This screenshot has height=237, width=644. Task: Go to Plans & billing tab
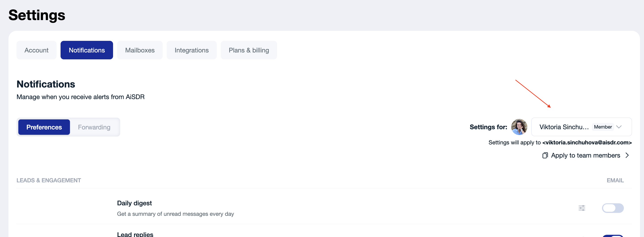coord(249,50)
